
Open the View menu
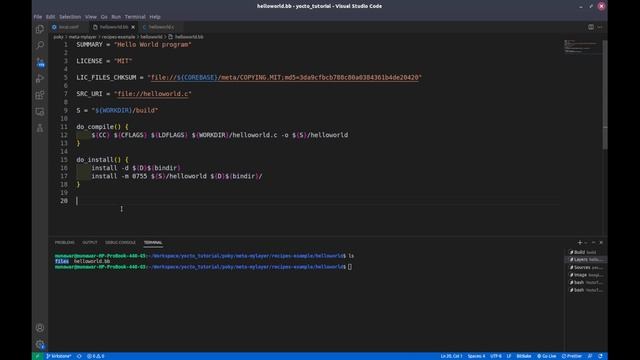91,17
